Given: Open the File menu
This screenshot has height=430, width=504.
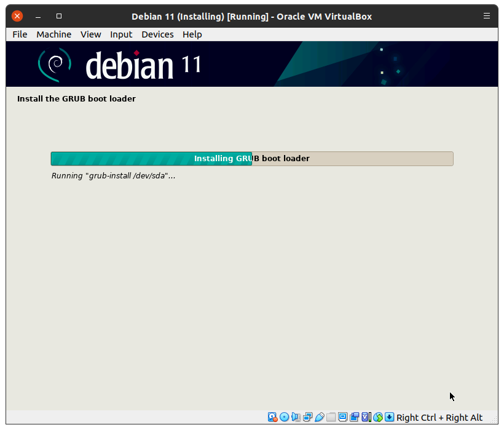Looking at the screenshot, I should (20, 34).
